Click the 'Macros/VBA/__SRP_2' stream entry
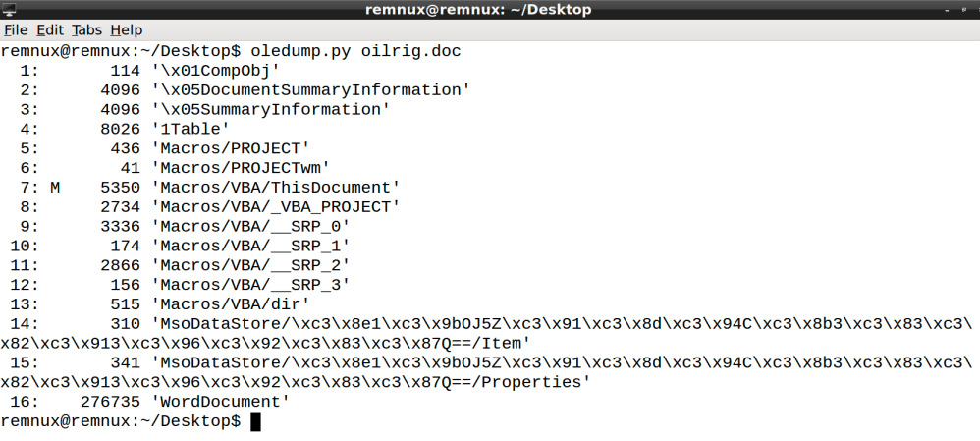Viewport: 980px width, 441px height. [250, 265]
